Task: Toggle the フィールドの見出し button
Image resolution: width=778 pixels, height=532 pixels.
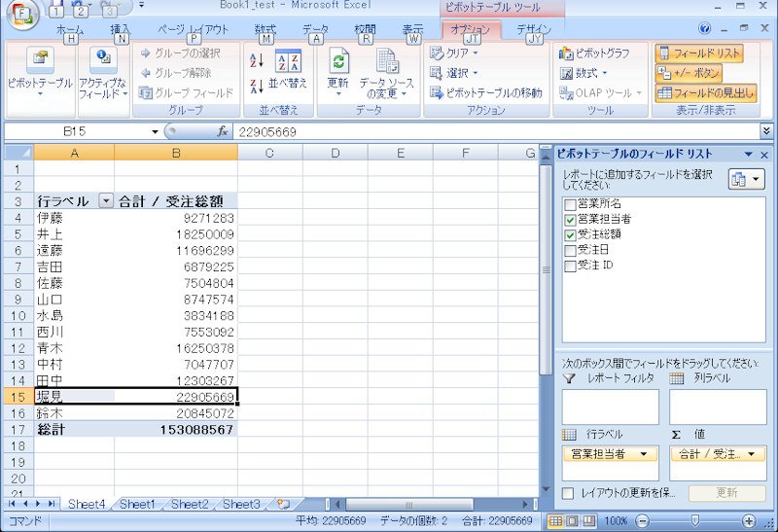Action: [x=706, y=92]
